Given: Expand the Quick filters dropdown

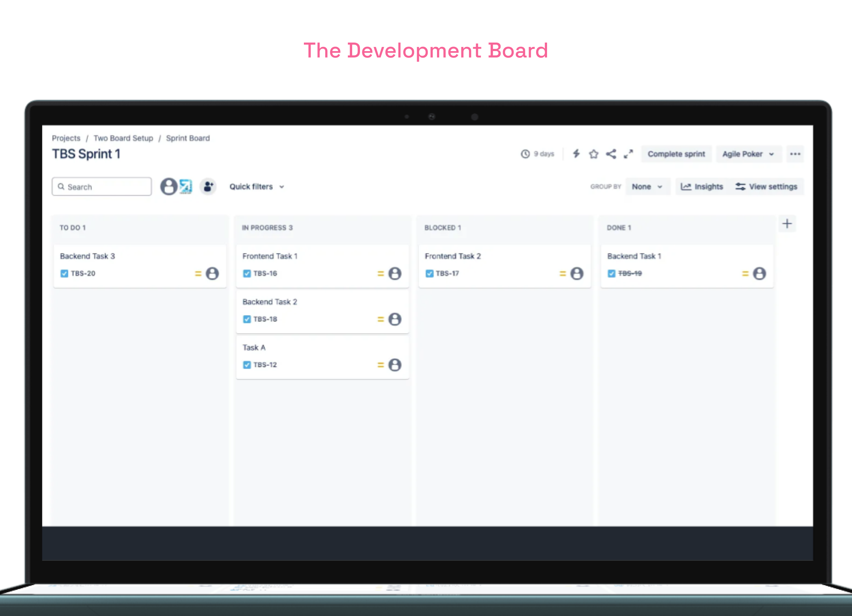Looking at the screenshot, I should [x=257, y=187].
